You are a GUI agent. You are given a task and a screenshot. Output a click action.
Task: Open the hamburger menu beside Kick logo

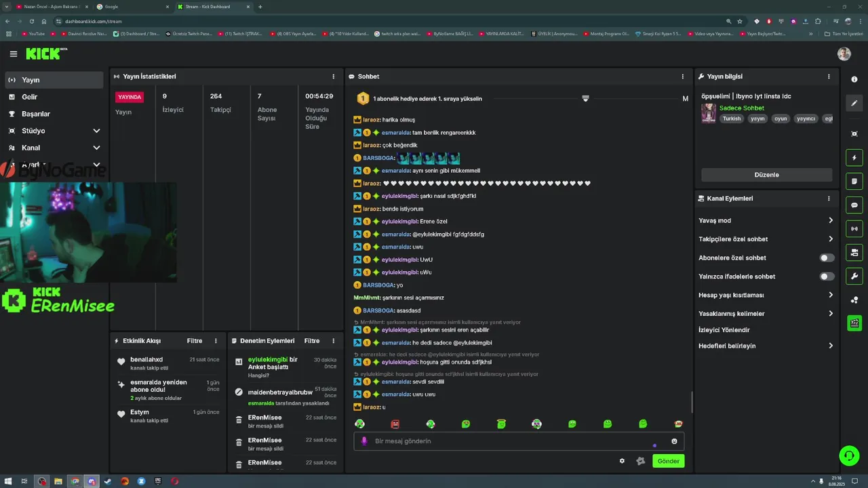[x=13, y=54]
